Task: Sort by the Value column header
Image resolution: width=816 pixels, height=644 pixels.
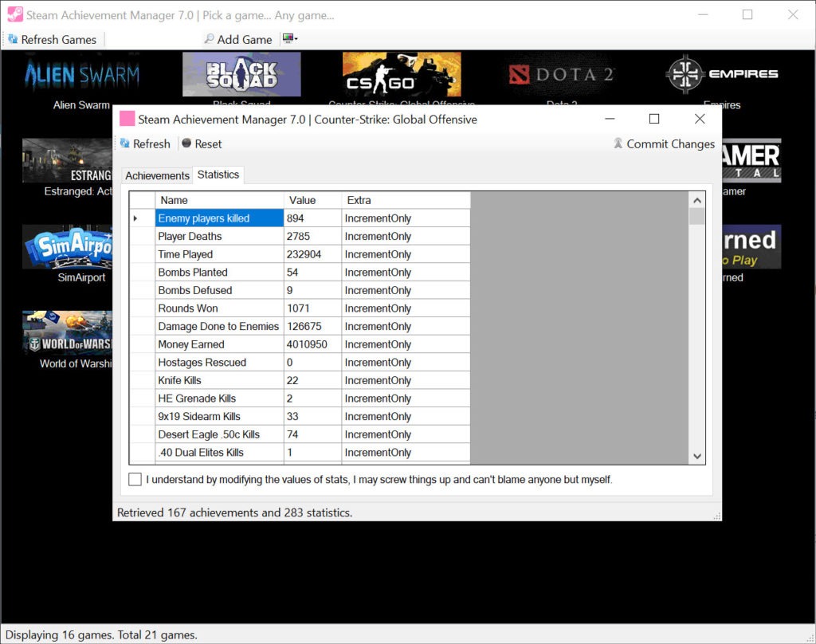Action: click(x=312, y=200)
